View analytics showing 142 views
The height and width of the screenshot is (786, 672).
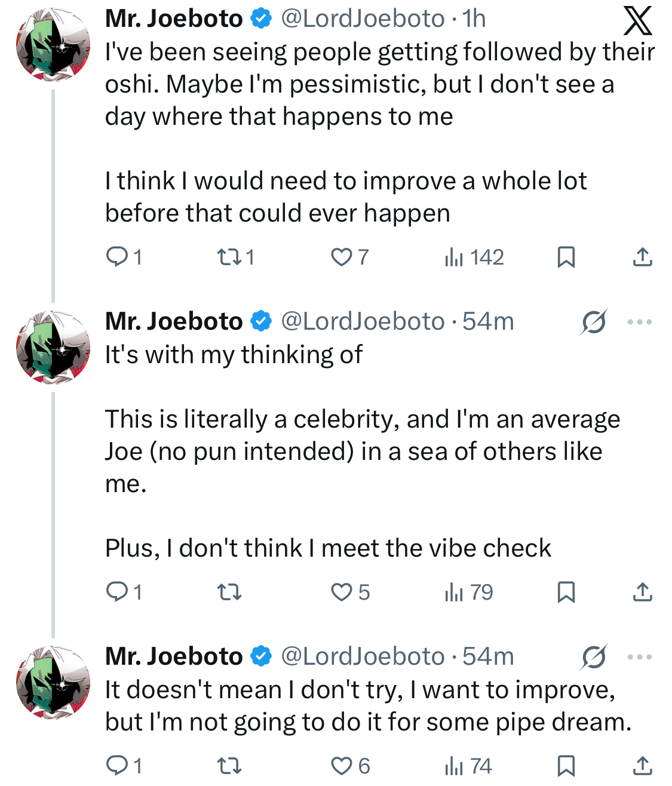pyautogui.click(x=474, y=257)
